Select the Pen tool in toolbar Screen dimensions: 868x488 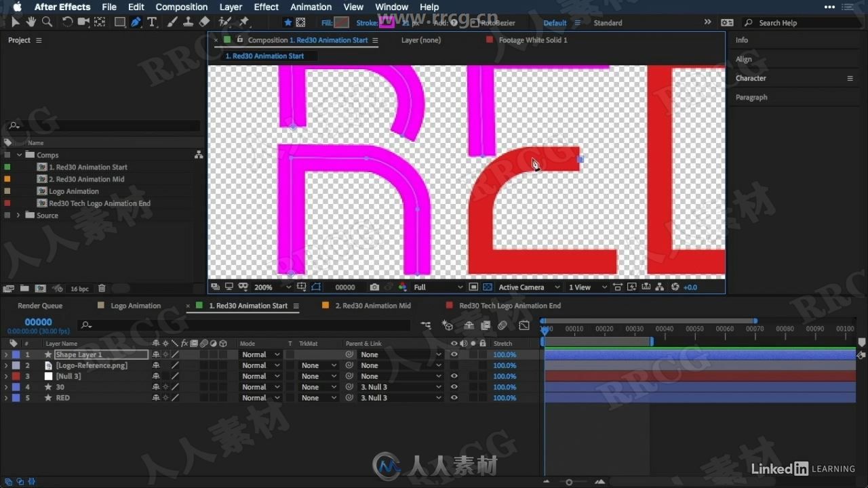click(136, 22)
